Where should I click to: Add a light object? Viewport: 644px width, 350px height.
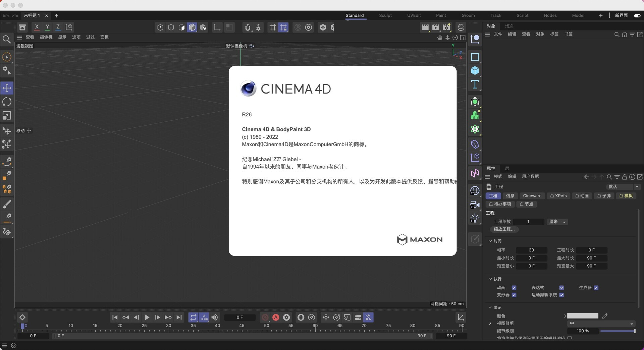[475, 218]
